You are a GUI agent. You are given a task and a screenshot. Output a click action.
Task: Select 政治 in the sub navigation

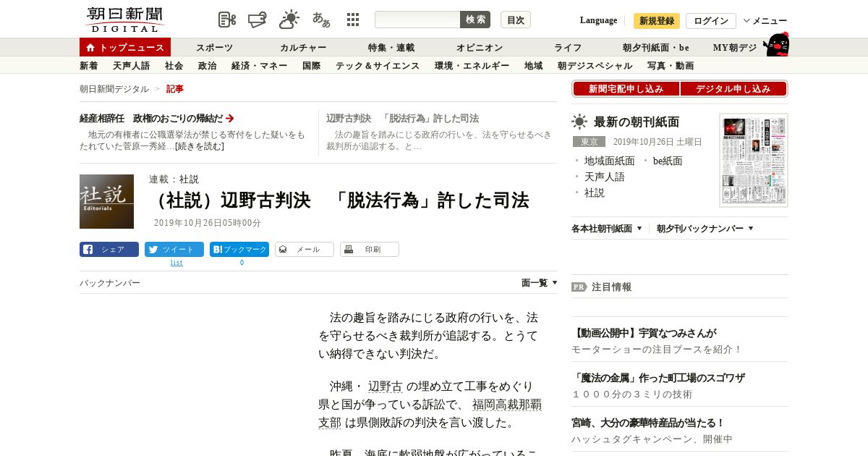(x=208, y=66)
